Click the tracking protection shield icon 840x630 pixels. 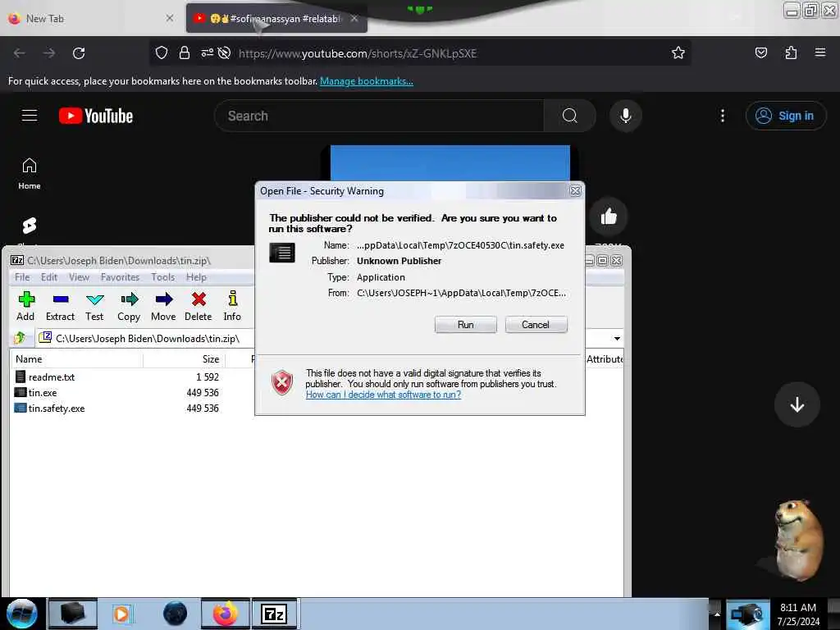(x=162, y=53)
